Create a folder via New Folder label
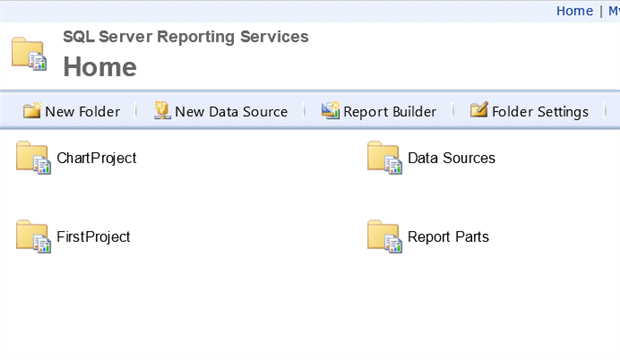 click(83, 112)
